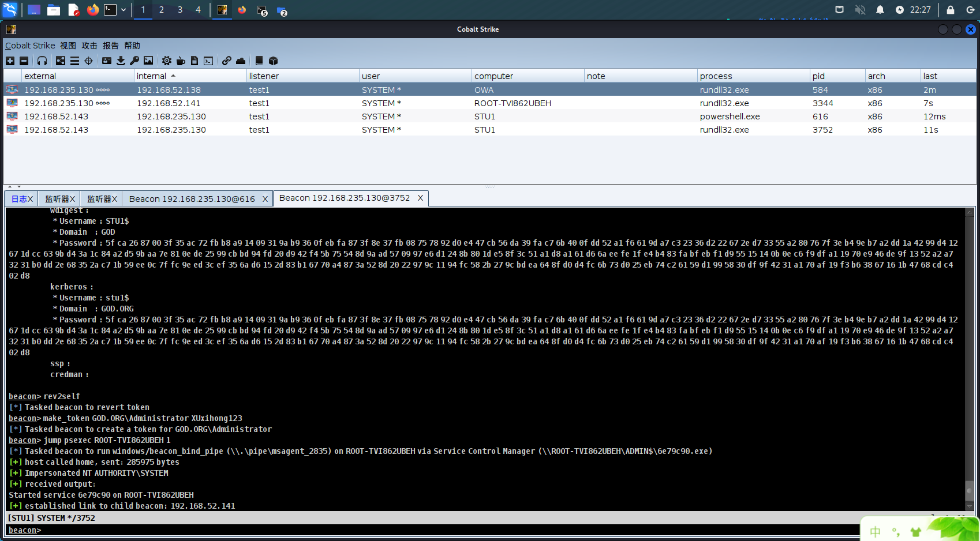Viewport: 980px width, 541px height.
Task: Sort by computer column header
Action: click(528, 76)
